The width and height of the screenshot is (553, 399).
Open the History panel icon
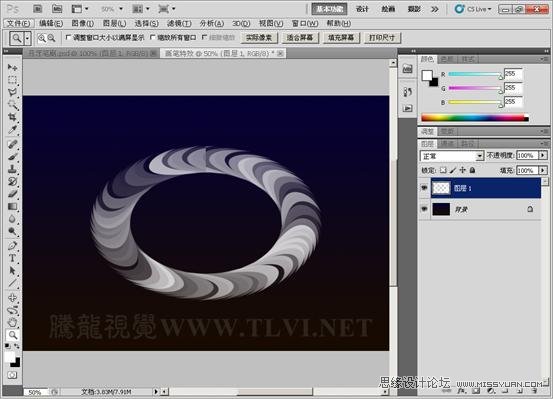pyautogui.click(x=407, y=92)
